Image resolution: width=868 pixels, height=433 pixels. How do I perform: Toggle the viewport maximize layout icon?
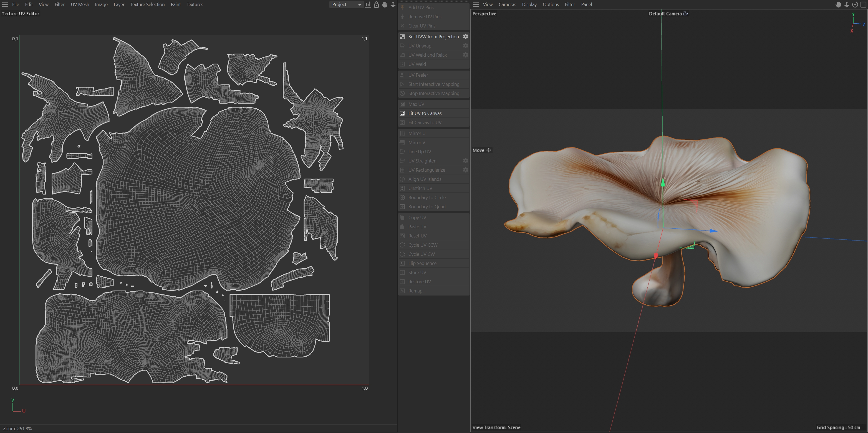click(863, 4)
